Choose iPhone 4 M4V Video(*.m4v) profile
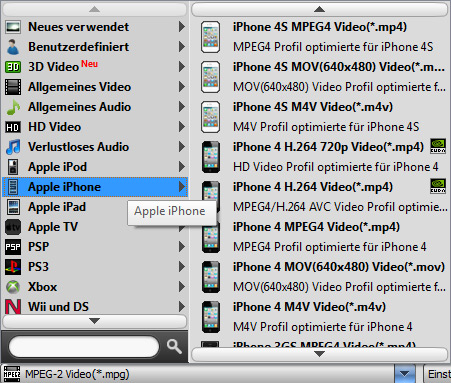This screenshot has height=383, width=451. (x=320, y=317)
